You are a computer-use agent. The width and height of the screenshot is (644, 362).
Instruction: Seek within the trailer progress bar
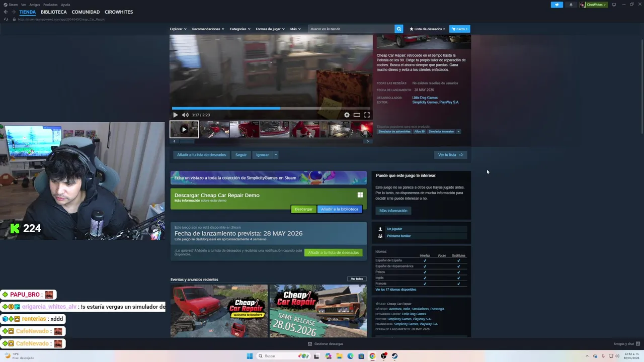click(x=271, y=108)
